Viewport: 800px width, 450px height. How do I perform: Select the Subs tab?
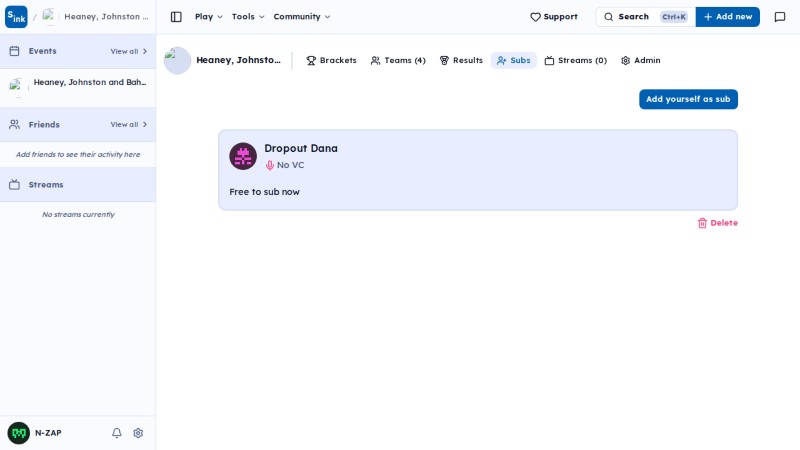click(514, 60)
